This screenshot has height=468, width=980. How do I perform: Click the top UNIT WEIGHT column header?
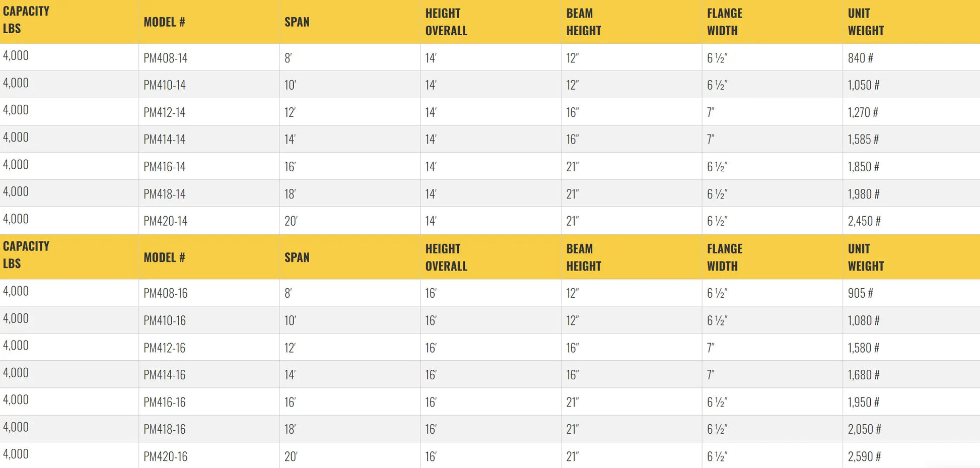point(866,22)
